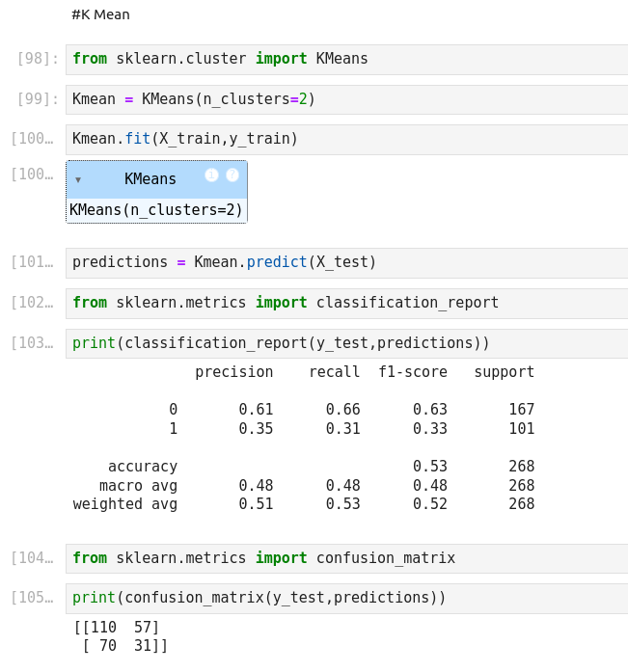This screenshot has width=628, height=672.
Task: Click the classification report output table
Action: tap(304, 438)
